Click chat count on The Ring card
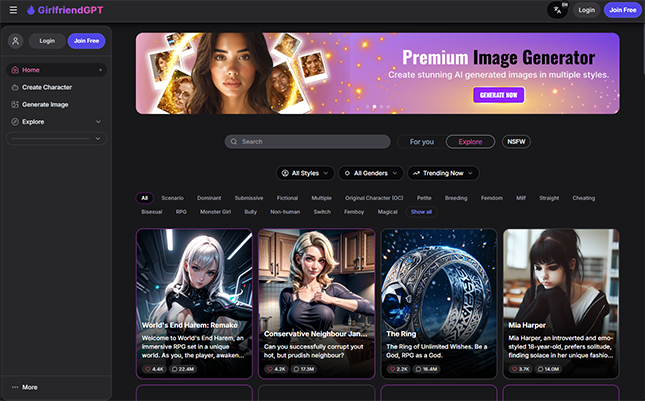 (426, 369)
